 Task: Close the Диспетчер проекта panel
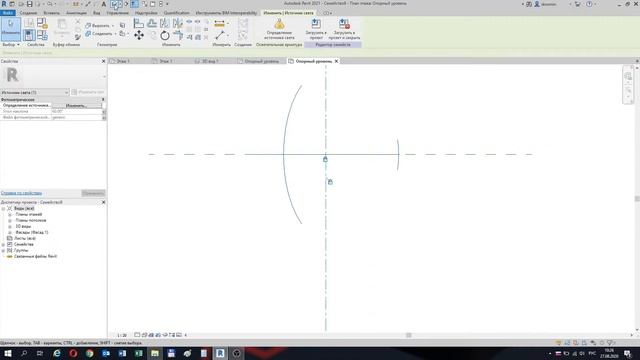(x=103, y=202)
